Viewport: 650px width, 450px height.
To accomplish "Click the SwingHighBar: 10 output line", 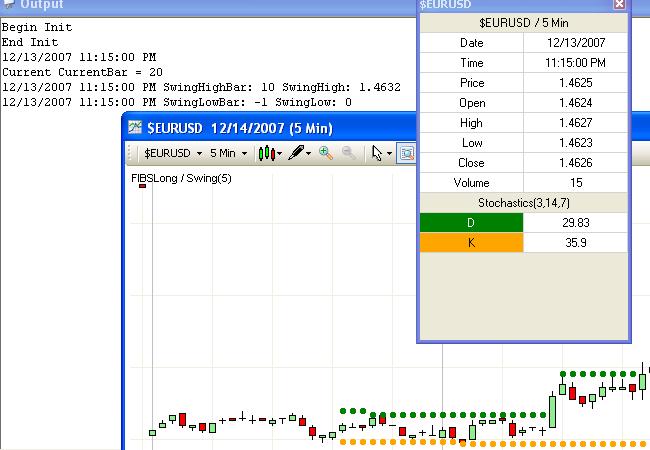I will (x=201, y=87).
